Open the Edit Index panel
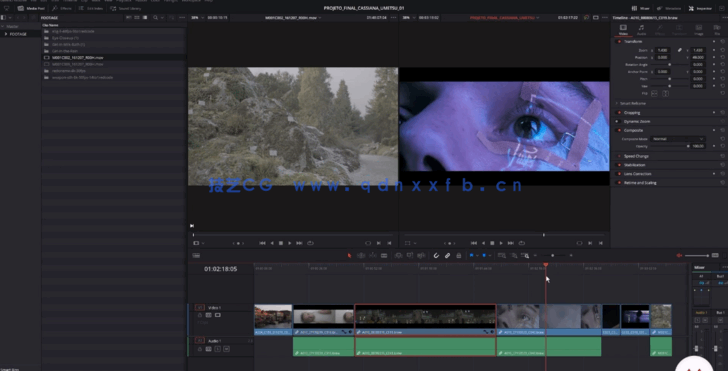Screen dimensions: 728x371 [91, 8]
